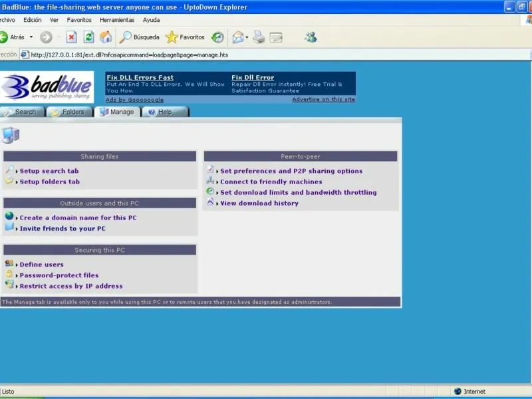532x399 pixels.
Task: Click users icon beside Define users
Action: pyautogui.click(x=9, y=263)
